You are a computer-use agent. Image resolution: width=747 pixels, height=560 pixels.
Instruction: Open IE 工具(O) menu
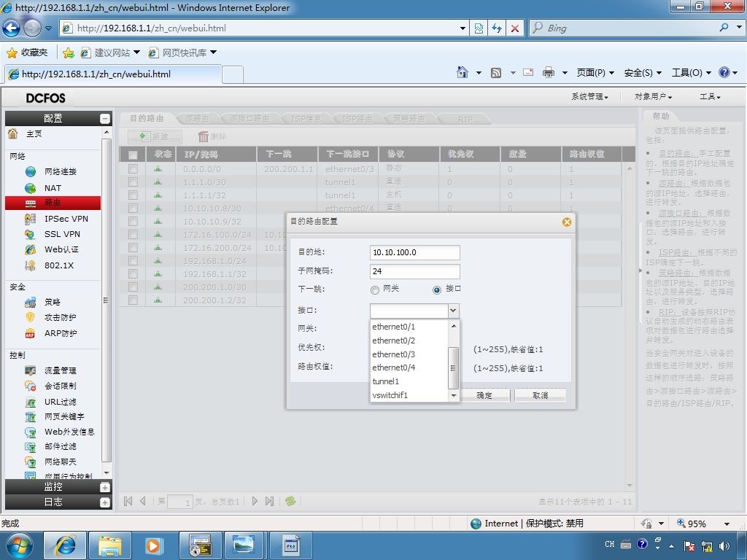692,72
